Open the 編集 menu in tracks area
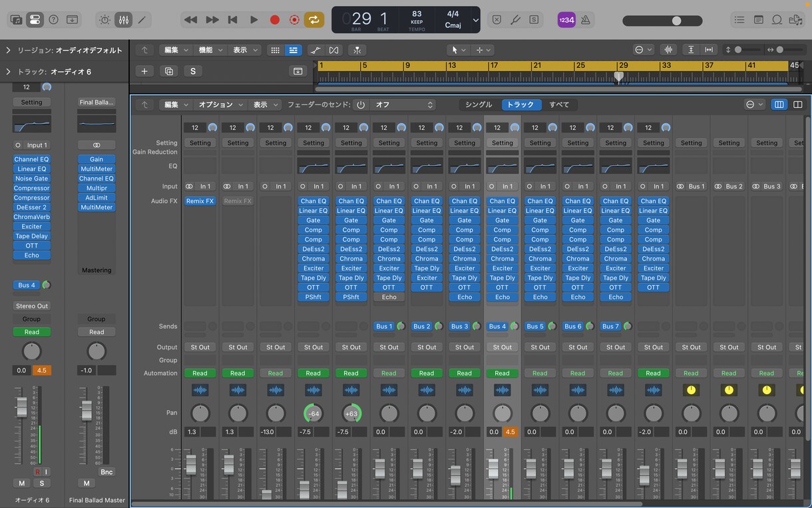The width and height of the screenshot is (812, 508). click(176, 50)
